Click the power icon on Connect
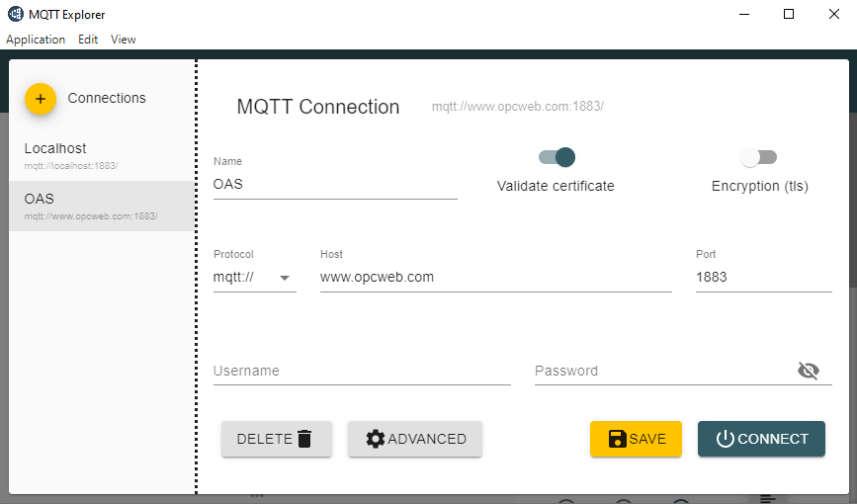The image size is (857, 504). [x=725, y=439]
